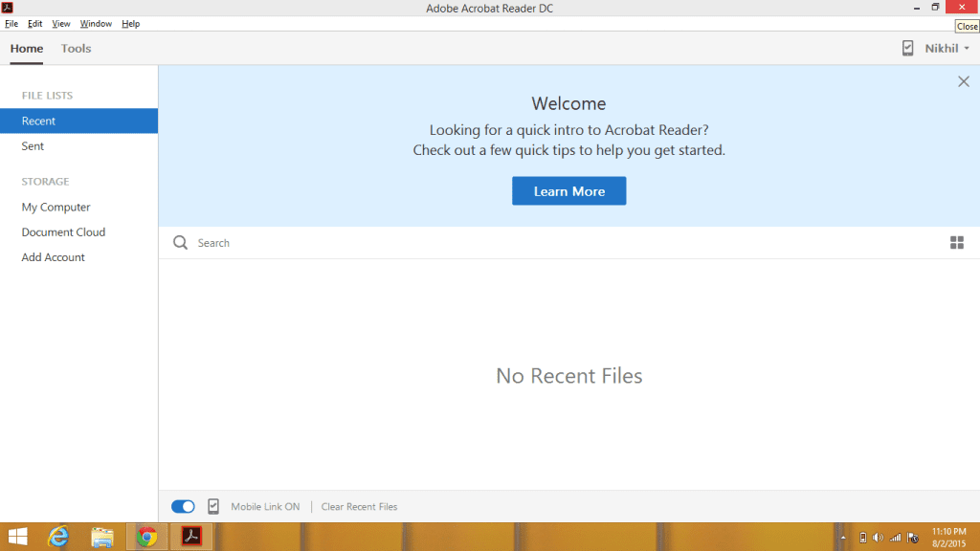Minimize the Acrobat Reader window

click(916, 8)
